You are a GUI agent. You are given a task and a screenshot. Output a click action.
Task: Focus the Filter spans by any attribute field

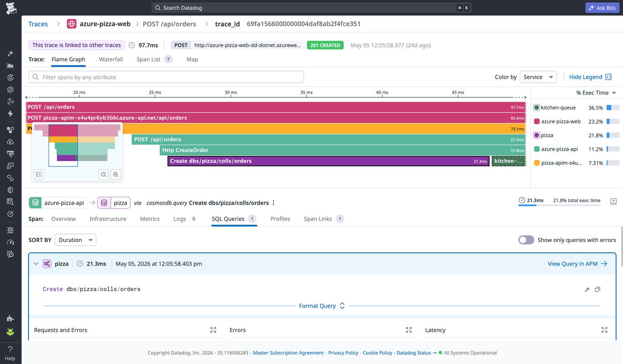[x=166, y=77]
